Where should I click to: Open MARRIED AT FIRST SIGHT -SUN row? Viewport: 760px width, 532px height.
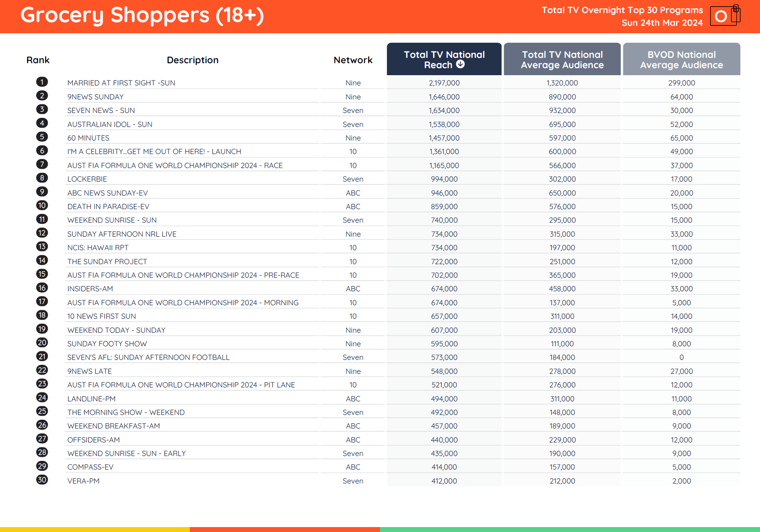(x=121, y=83)
